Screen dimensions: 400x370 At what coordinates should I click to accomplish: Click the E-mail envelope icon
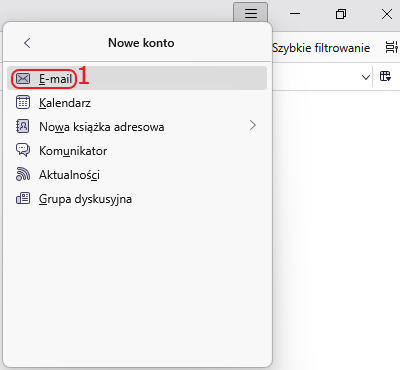tap(23, 79)
